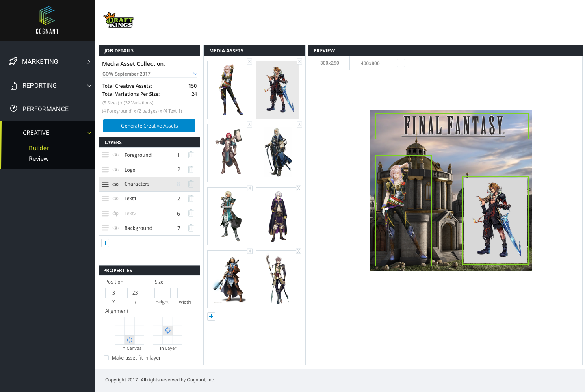Edit the Position X field
The height and width of the screenshot is (392, 585).
pos(113,293)
